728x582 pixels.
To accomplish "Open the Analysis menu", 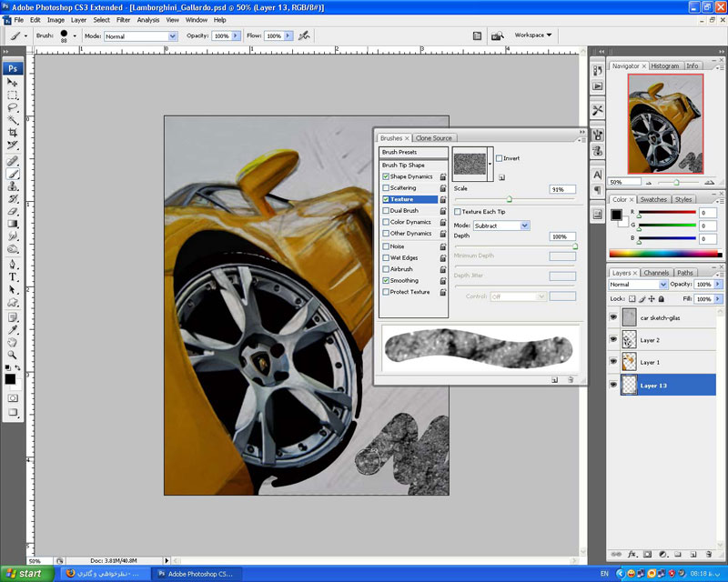I will point(148,20).
